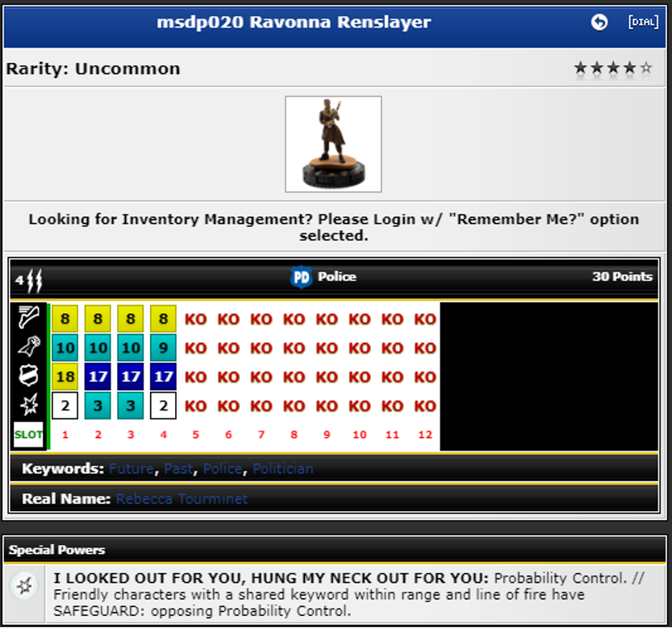The height and width of the screenshot is (628, 672).
Task: Click the Future keyword link
Action: tap(131, 468)
